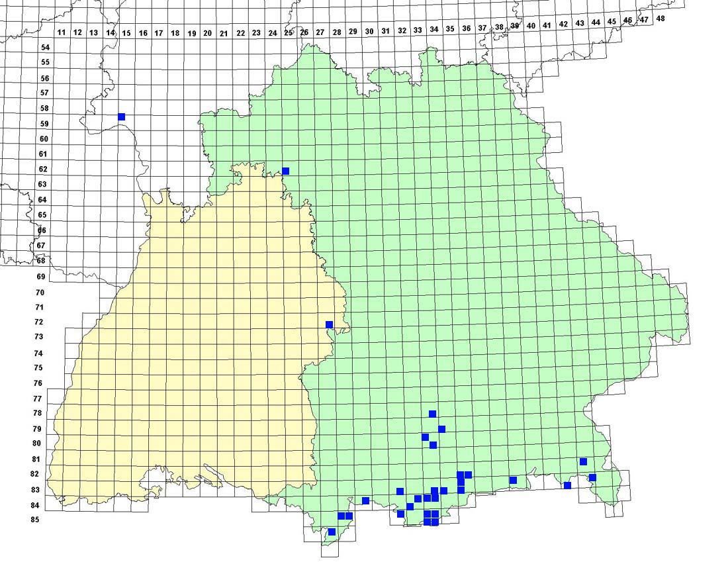This screenshot has width=728, height=562.
Task: Select the blue square near column 25, row 62
Action: point(286,171)
